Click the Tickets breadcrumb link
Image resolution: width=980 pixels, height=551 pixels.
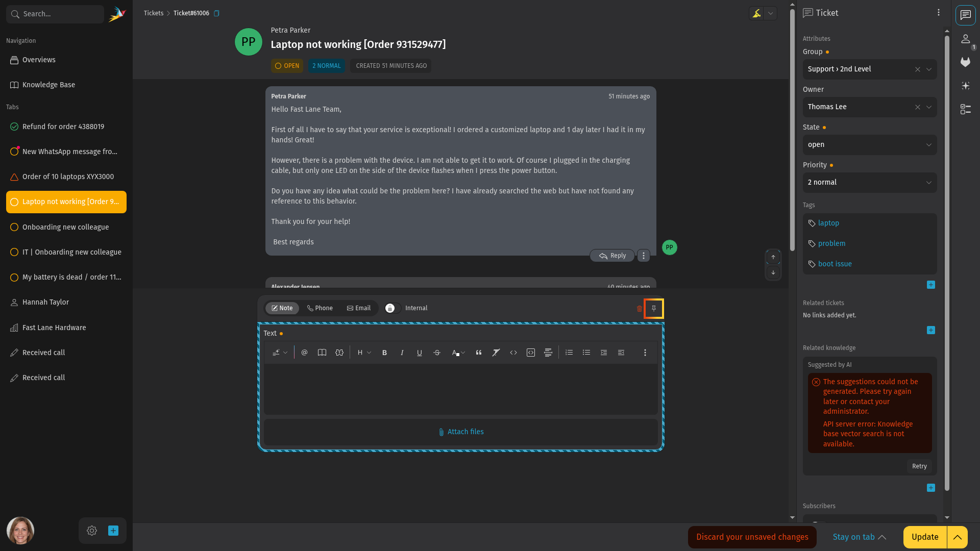tap(154, 13)
